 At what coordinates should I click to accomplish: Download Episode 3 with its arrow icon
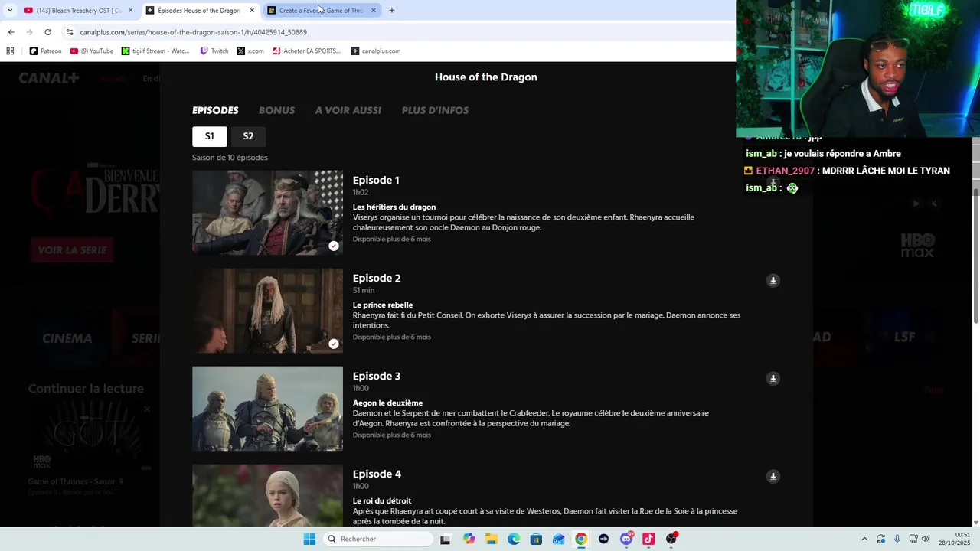click(x=773, y=379)
